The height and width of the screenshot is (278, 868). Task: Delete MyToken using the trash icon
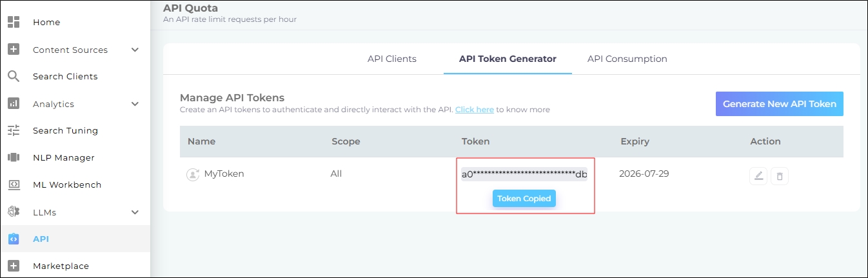coord(780,176)
